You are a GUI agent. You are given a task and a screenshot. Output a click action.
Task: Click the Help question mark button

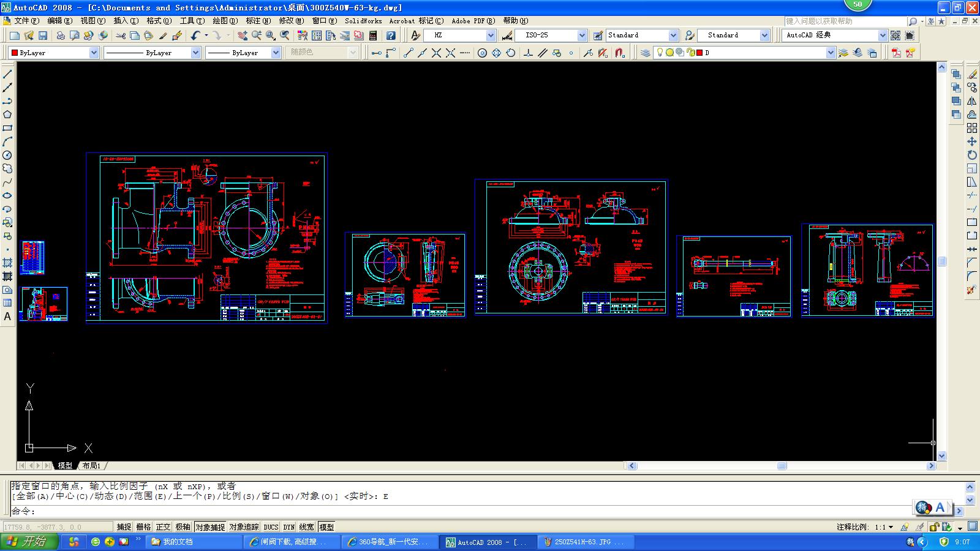tap(390, 35)
